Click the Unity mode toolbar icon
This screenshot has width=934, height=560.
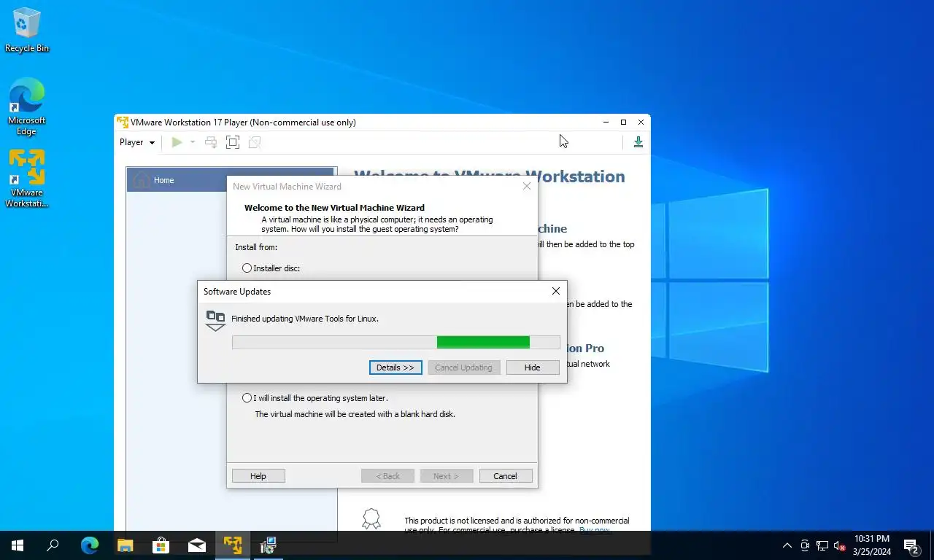pos(255,142)
